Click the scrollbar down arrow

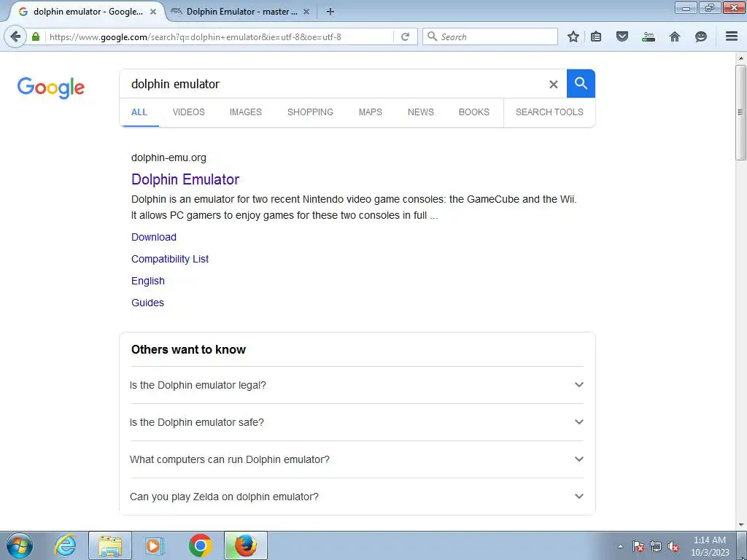tap(741, 525)
